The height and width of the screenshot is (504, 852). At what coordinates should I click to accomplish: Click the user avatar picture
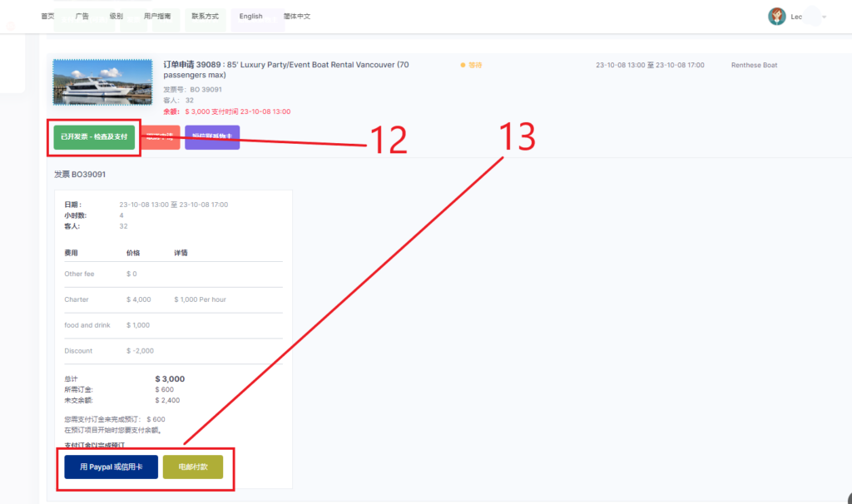pos(777,17)
